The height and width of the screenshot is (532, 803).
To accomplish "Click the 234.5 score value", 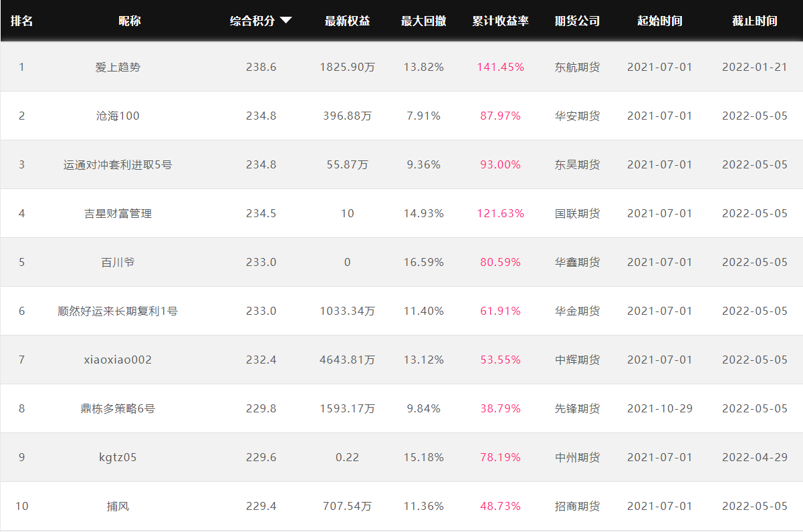I will pyautogui.click(x=261, y=213).
